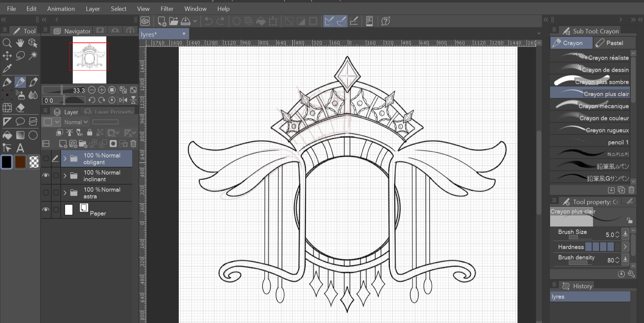The image size is (644, 323).
Task: Select the Magnifier zoom tool
Action: click(x=7, y=43)
